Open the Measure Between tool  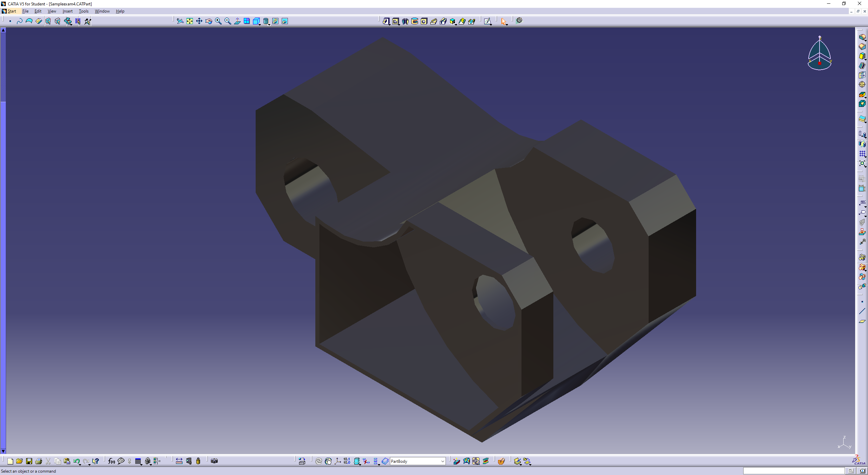pos(179,461)
